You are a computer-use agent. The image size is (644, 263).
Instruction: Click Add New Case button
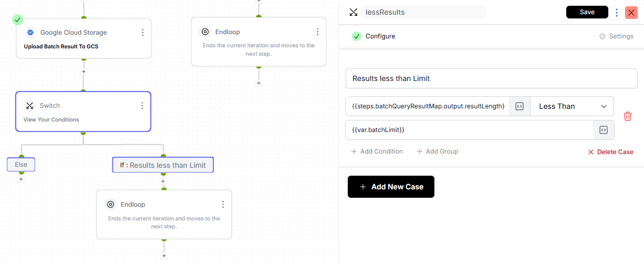tap(391, 187)
